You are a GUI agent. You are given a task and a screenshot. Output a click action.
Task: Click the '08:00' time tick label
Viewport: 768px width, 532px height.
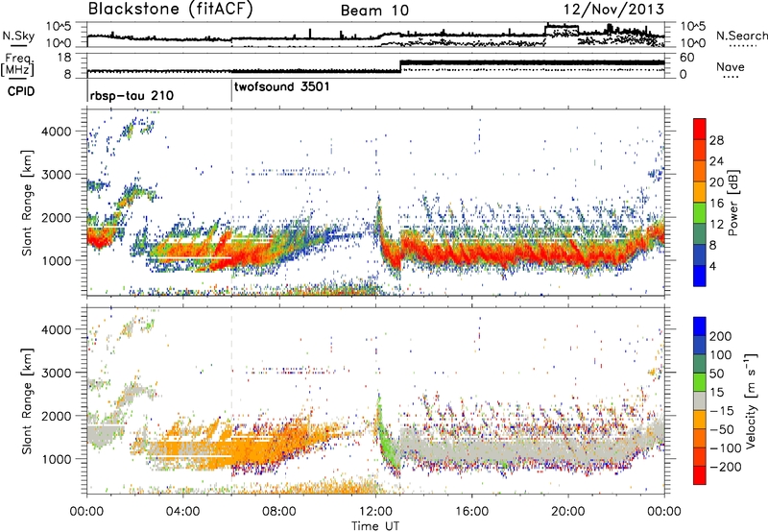tap(279, 512)
